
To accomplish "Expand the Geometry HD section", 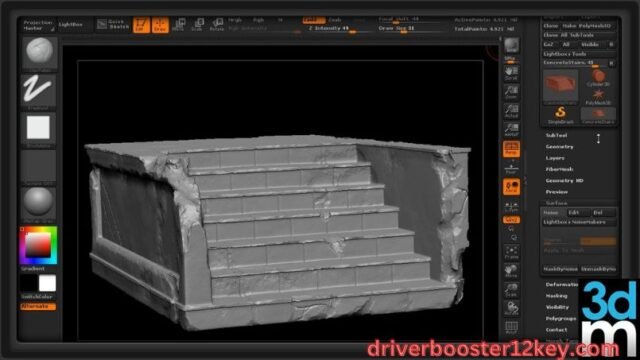I will point(564,180).
